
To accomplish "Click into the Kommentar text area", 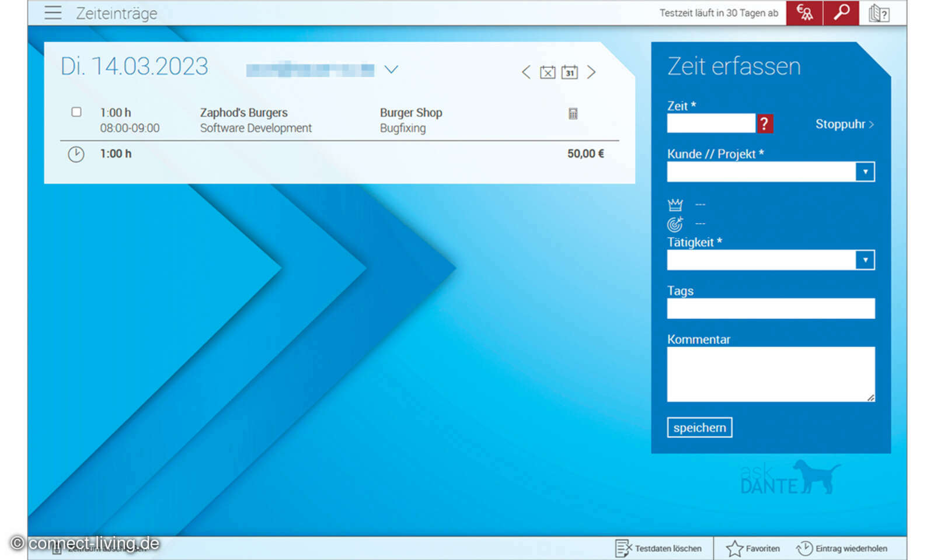I will pos(770,374).
